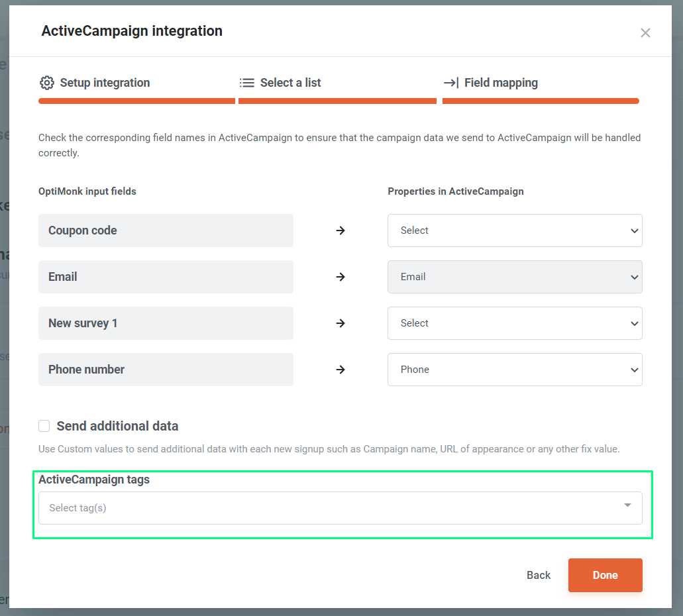Click the Setup integration gear icon
The width and height of the screenshot is (683, 616).
[47, 83]
